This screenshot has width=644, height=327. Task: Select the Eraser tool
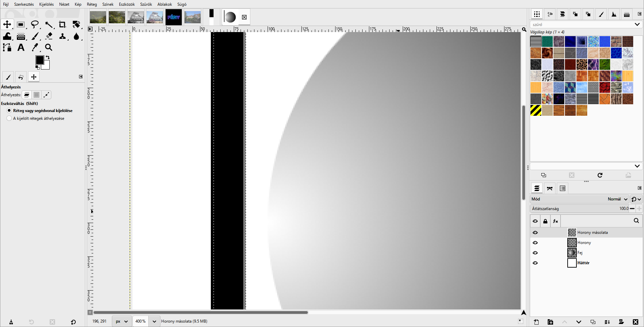(49, 36)
